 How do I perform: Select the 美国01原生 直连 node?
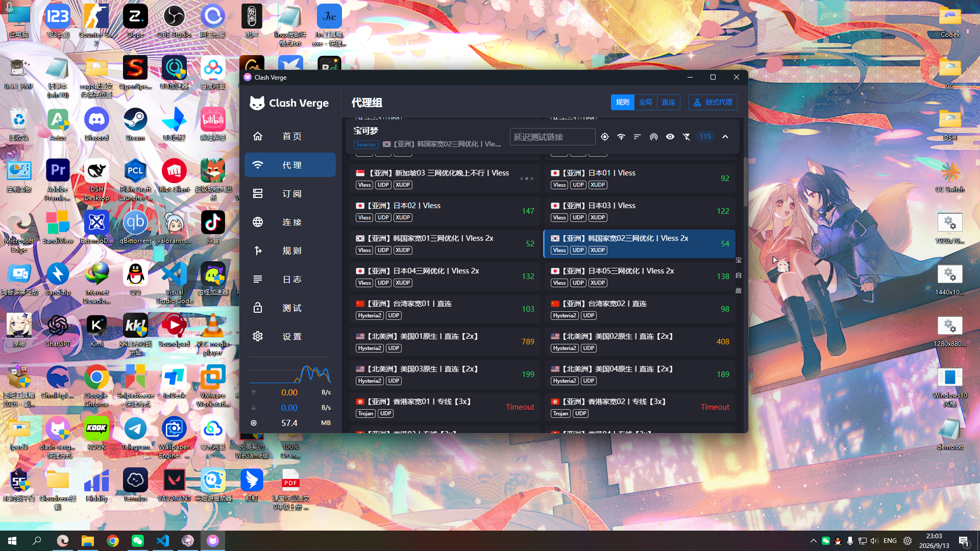pos(445,342)
